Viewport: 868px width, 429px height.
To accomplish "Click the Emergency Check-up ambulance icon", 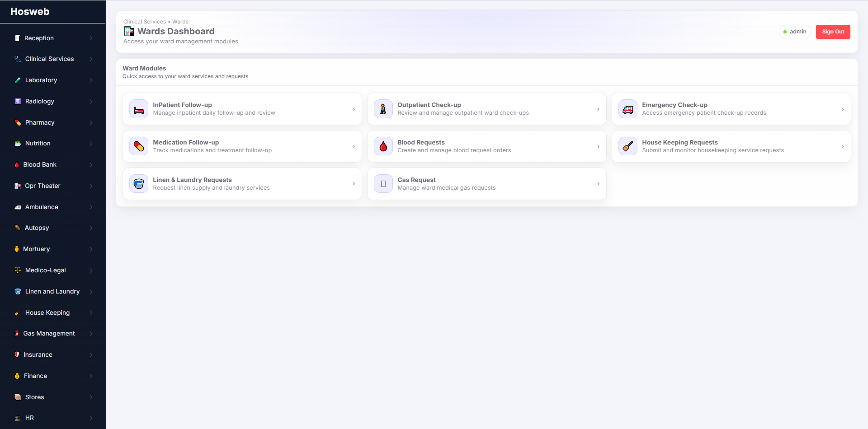I will 628,109.
